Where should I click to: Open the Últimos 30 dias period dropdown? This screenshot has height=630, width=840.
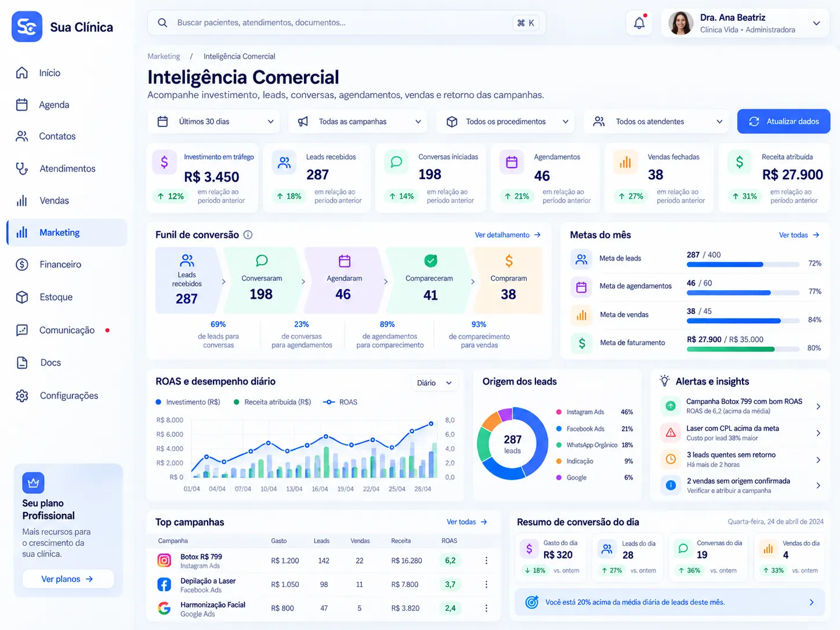coord(214,122)
